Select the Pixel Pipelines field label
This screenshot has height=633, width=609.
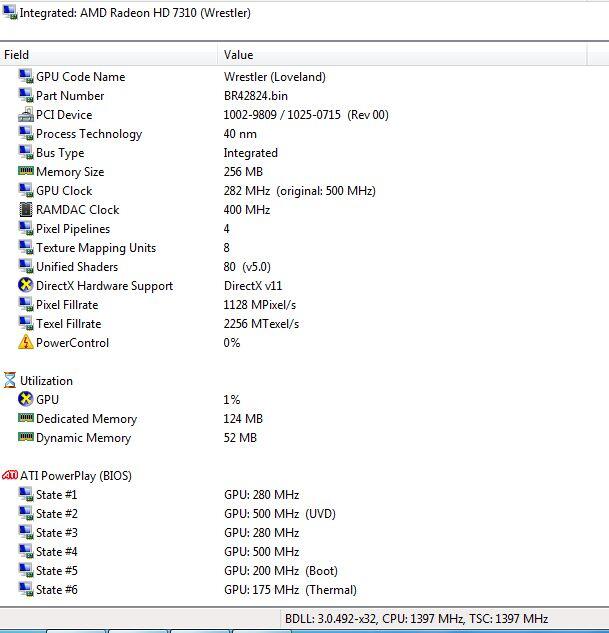point(73,229)
